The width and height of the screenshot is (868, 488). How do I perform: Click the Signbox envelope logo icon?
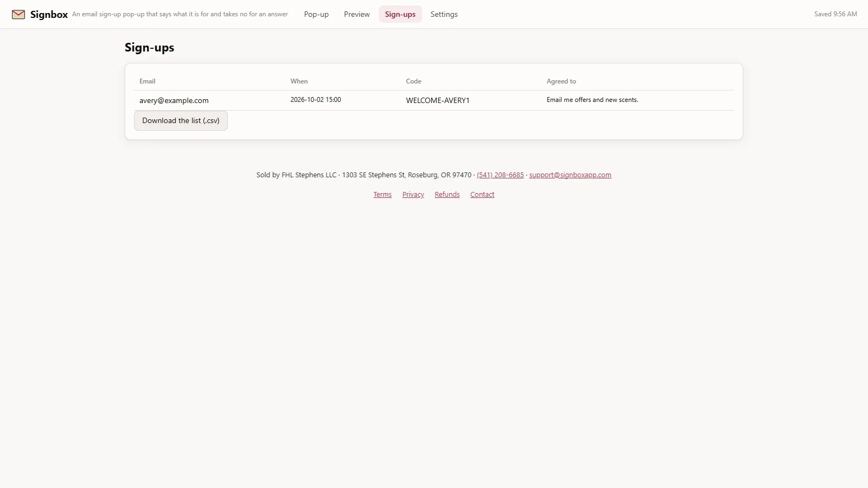click(18, 14)
